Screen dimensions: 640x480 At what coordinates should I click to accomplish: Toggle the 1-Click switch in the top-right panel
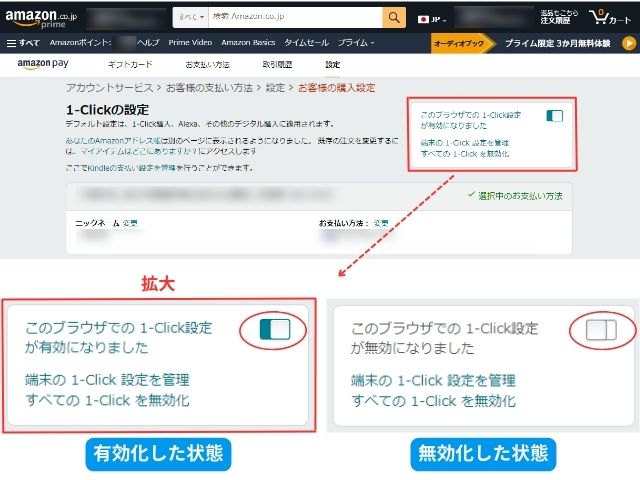pos(554,116)
